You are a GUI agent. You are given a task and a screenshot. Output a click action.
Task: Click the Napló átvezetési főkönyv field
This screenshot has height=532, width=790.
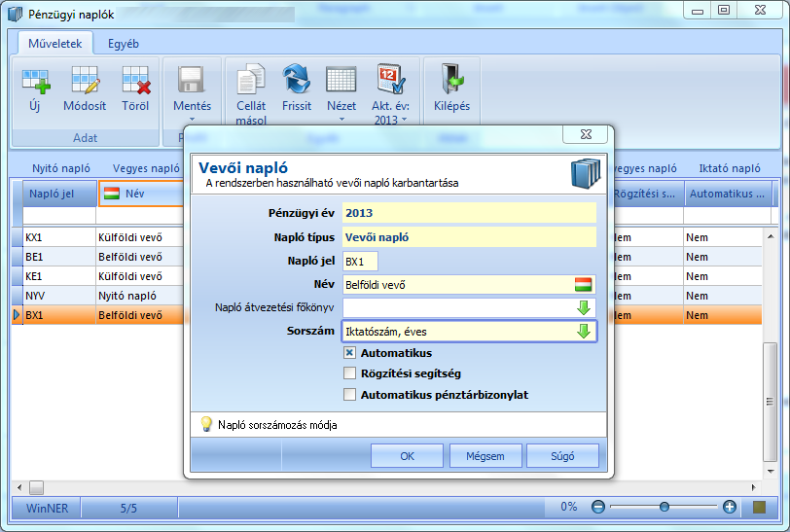(469, 307)
